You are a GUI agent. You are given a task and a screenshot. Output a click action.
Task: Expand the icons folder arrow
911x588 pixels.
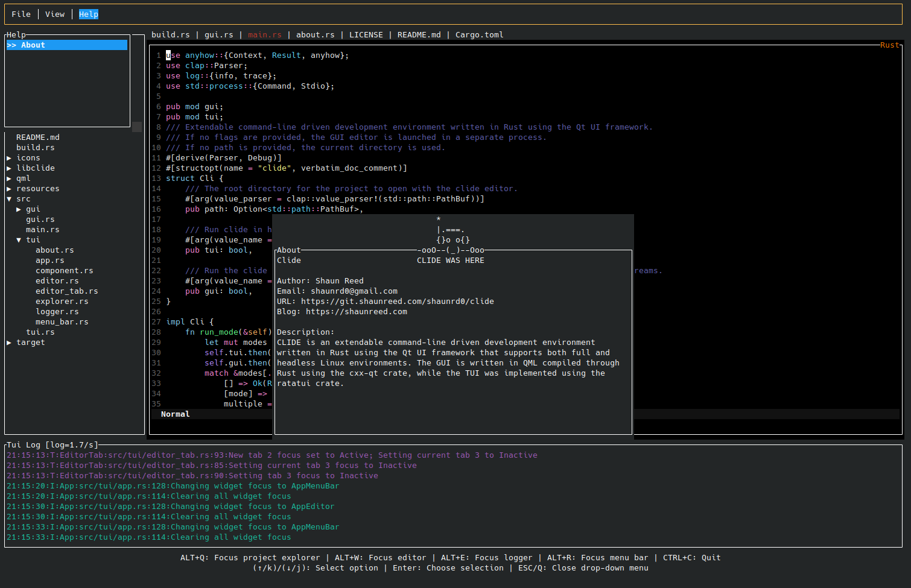pyautogui.click(x=9, y=158)
